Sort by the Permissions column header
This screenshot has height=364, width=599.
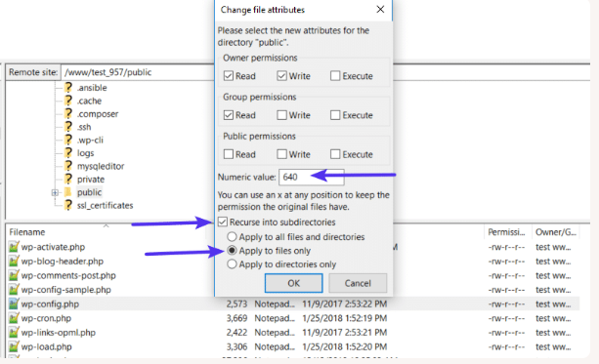[506, 232]
